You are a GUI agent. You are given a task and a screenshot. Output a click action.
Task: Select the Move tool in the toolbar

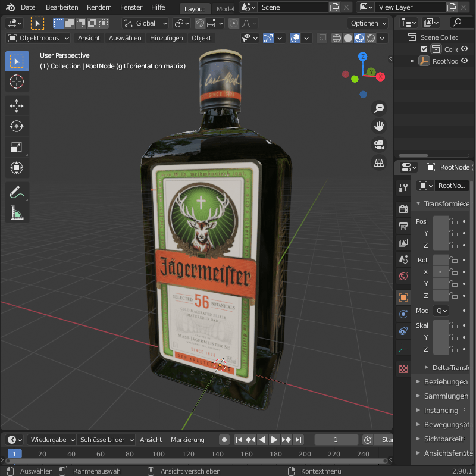(x=17, y=106)
